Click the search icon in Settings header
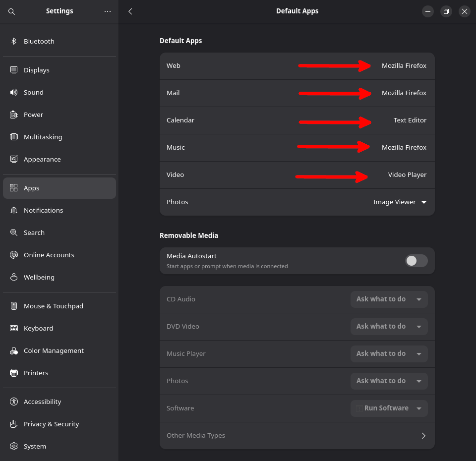 tap(12, 11)
